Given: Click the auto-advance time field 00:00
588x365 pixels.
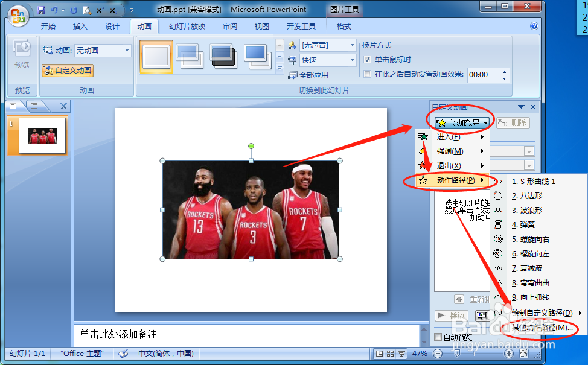Looking at the screenshot, I should pyautogui.click(x=484, y=75).
